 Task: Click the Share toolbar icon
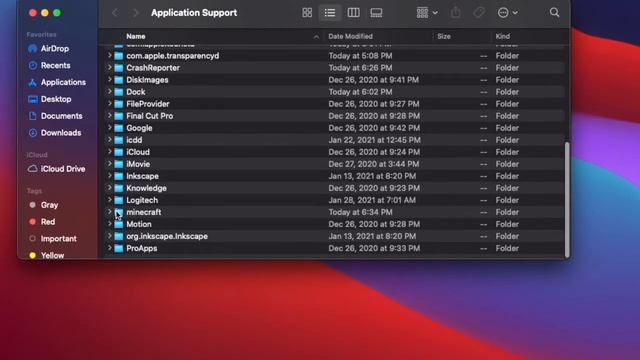(456, 13)
